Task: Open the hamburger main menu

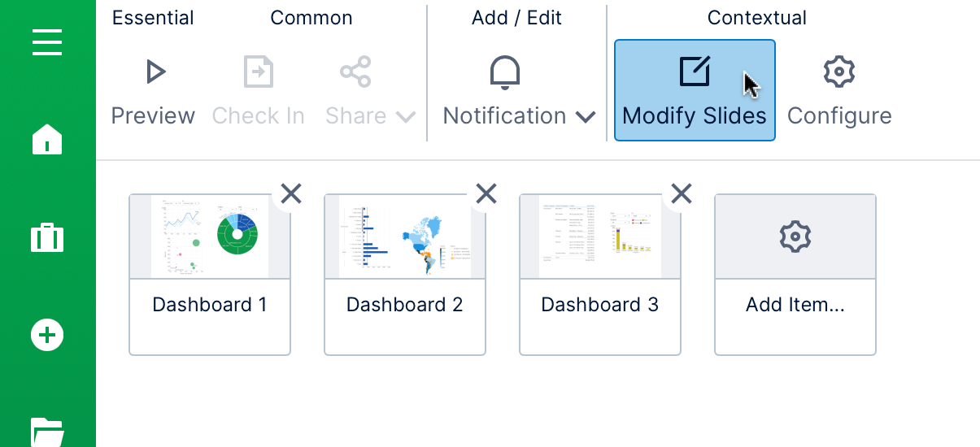Action: (x=47, y=42)
